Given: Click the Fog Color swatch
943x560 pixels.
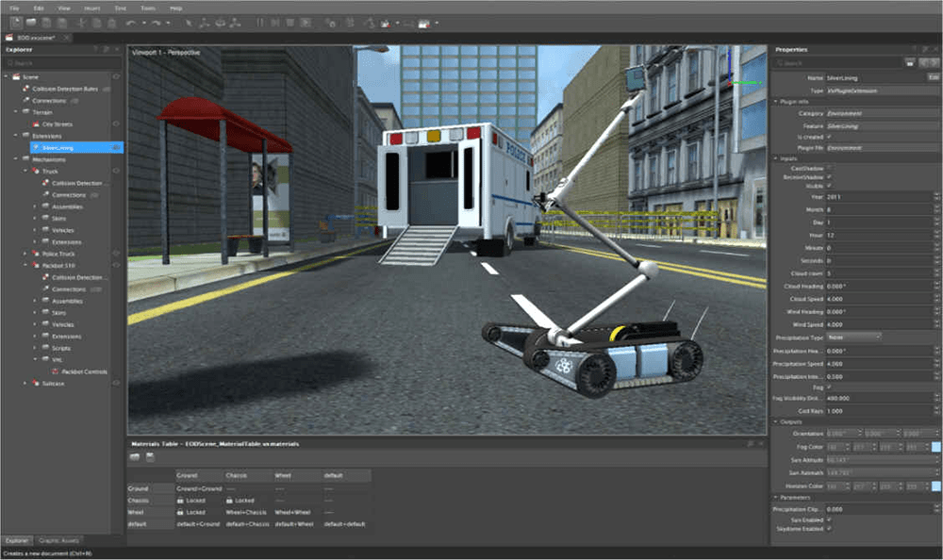Looking at the screenshot, I should click(x=935, y=446).
